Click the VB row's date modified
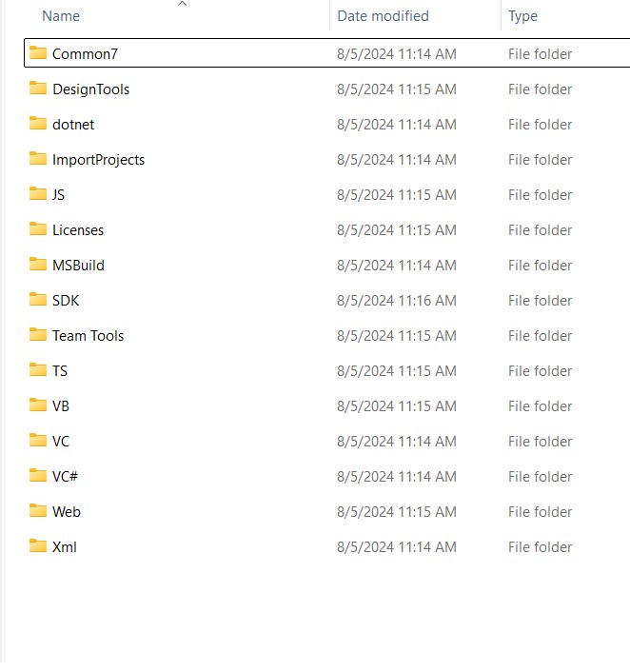Viewport: 630px width, 672px height. point(397,405)
